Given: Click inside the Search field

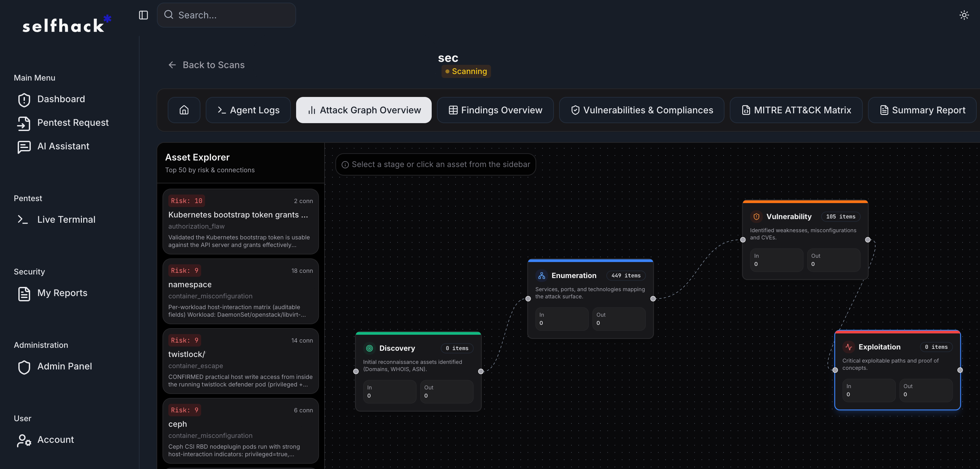Looking at the screenshot, I should tap(232, 15).
